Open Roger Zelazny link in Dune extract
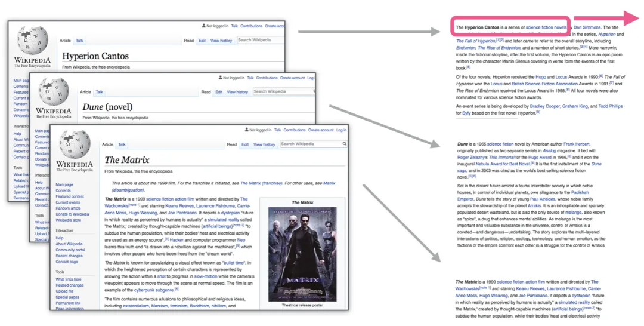644x326 pixels. point(472,158)
